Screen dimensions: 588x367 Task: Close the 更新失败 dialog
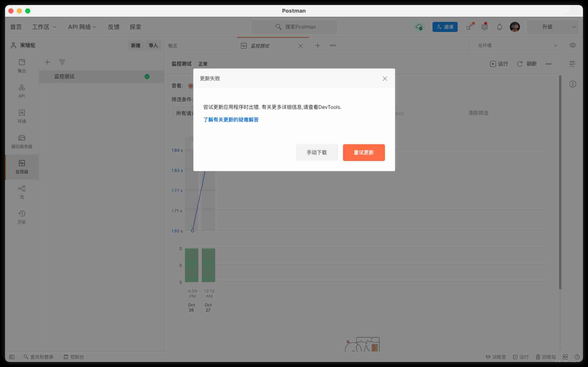[385, 79]
